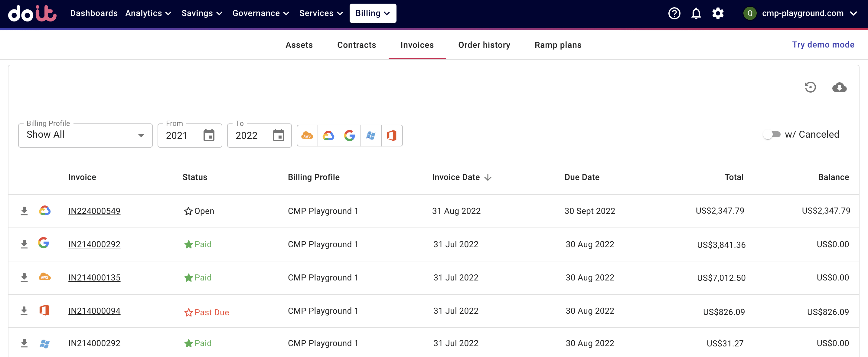Toggle the w/ Canceled switch
The image size is (868, 357).
(772, 135)
